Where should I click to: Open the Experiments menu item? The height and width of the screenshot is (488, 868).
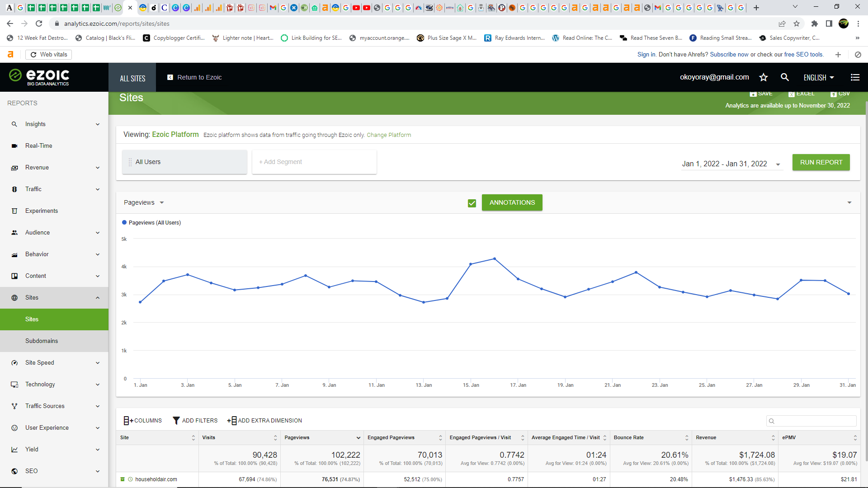click(54, 211)
